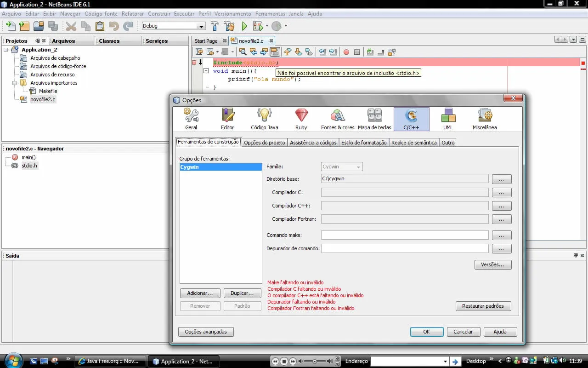Click the OK button
The image size is (588, 368).
pos(426,332)
